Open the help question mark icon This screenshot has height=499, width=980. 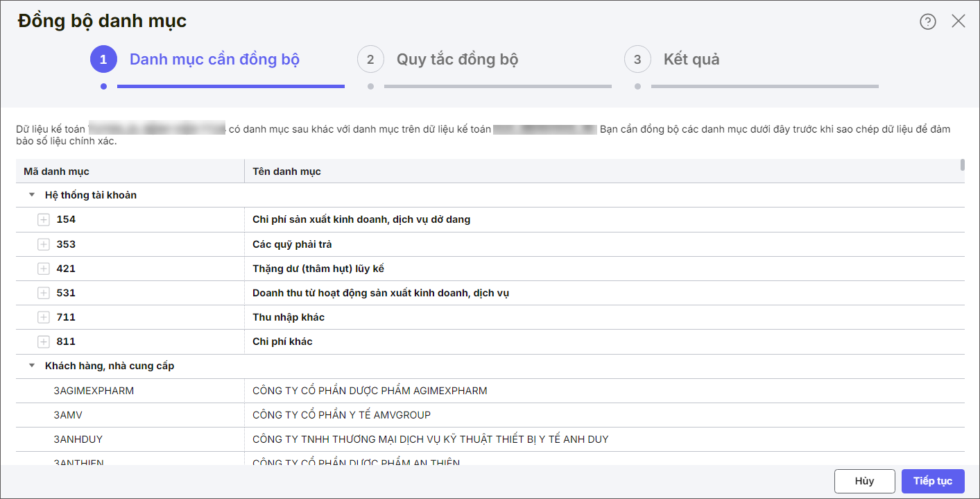click(x=927, y=22)
